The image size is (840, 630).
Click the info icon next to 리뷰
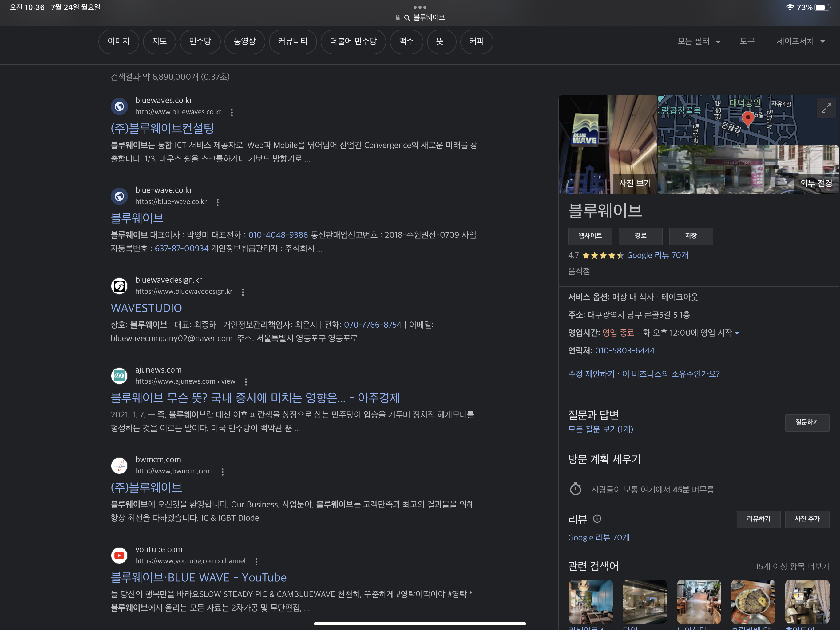click(x=597, y=519)
